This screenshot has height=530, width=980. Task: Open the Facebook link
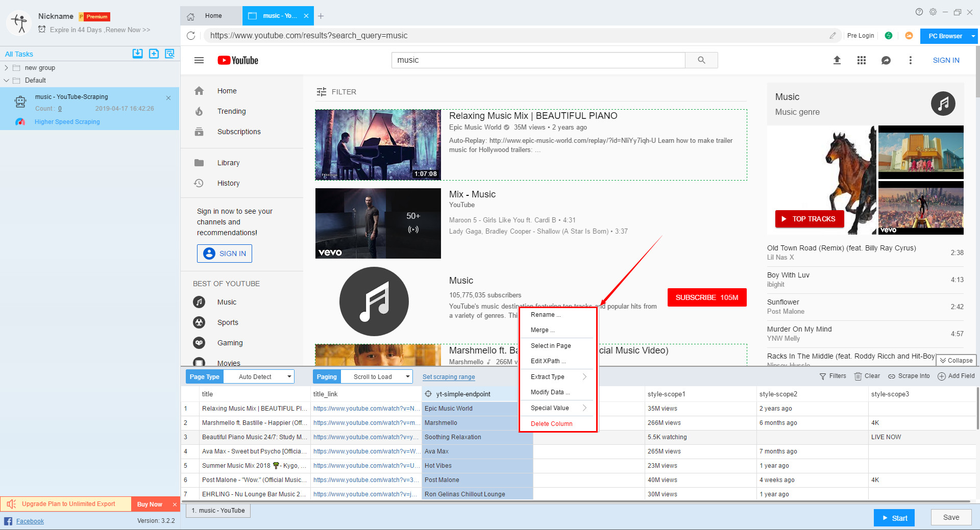coord(30,521)
